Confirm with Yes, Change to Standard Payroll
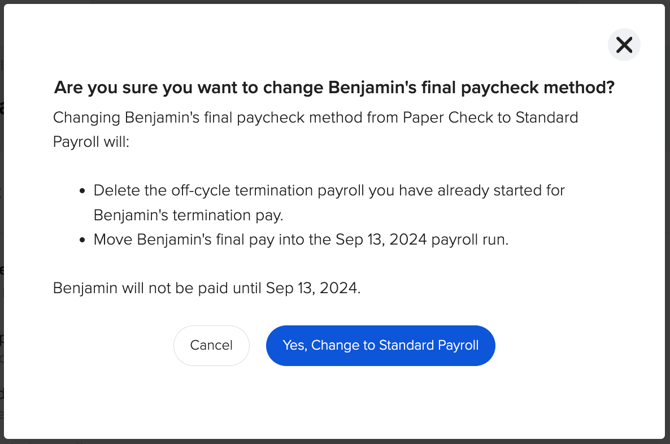Screen dimensions: 670x444 380,345
